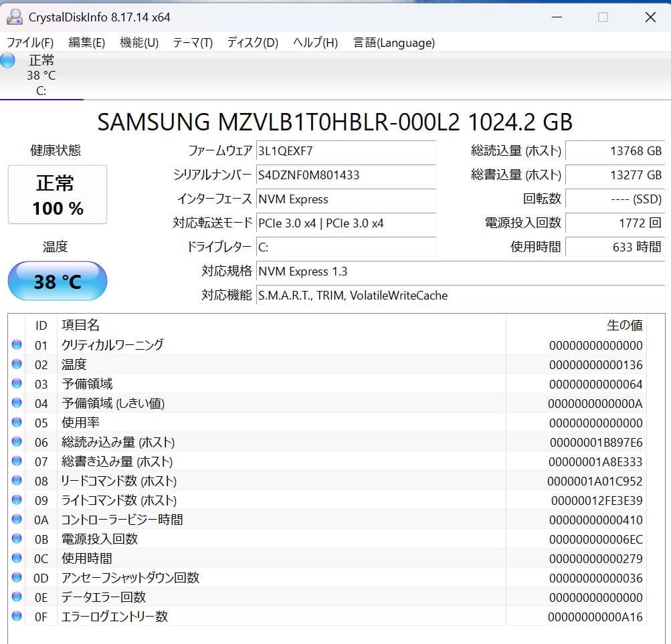Click the firmware field showing 3L1QEXF7

346,150
